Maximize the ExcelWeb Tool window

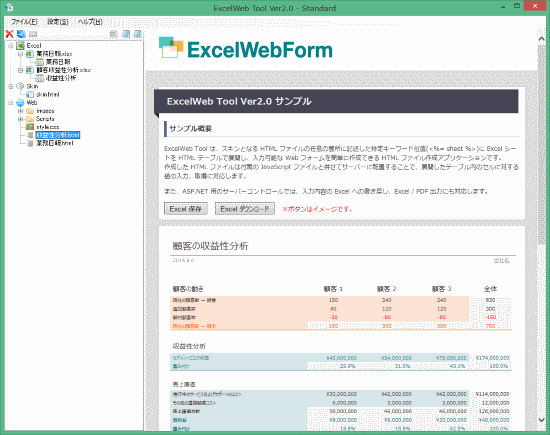point(517,6)
